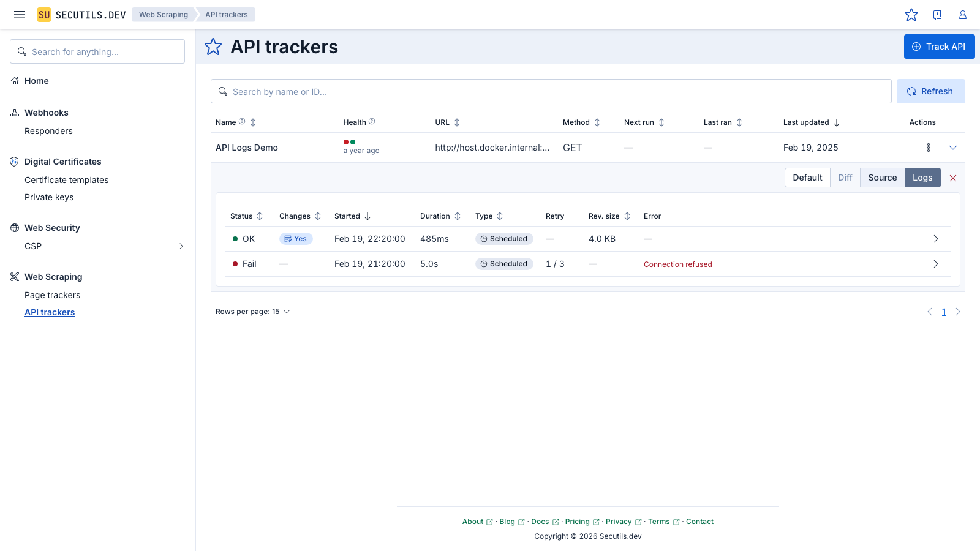Click the star icon next to API trackers heading

coord(213,47)
